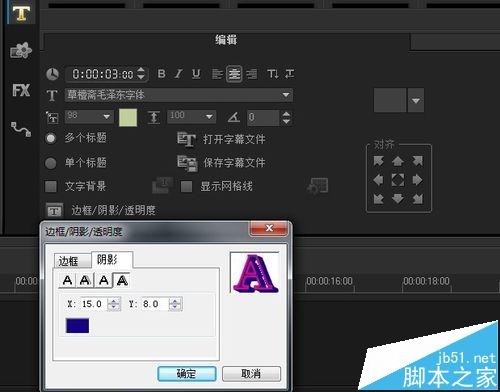Align title to the top-right corner
This screenshot has width=500, height=392.
click(x=417, y=161)
